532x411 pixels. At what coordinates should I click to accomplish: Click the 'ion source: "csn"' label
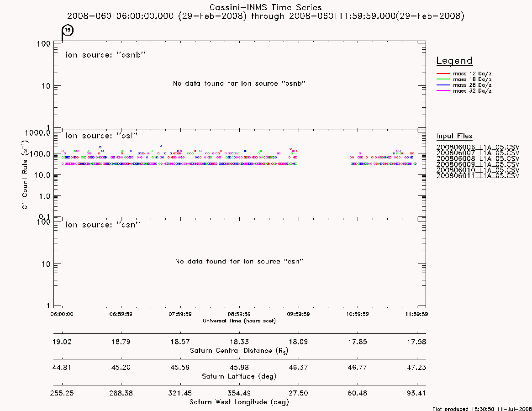point(103,225)
